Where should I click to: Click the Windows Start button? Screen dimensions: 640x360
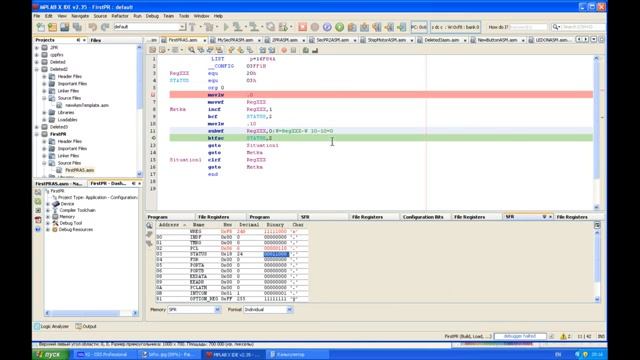[x=50, y=355]
